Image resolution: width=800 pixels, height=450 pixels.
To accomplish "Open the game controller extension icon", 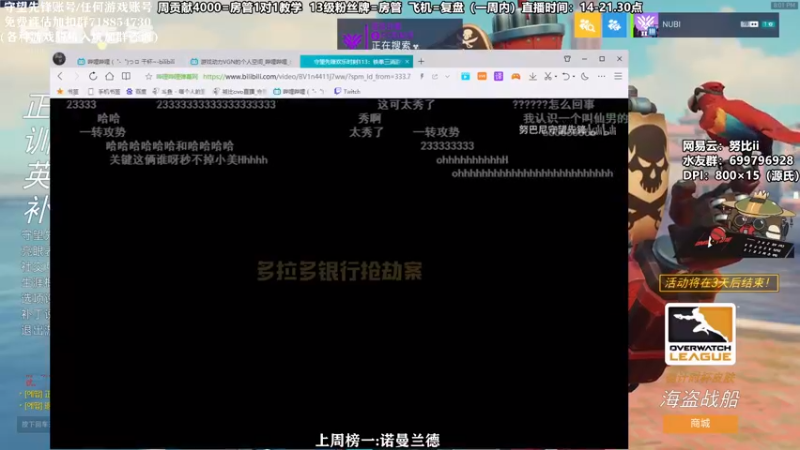I will tap(516, 76).
